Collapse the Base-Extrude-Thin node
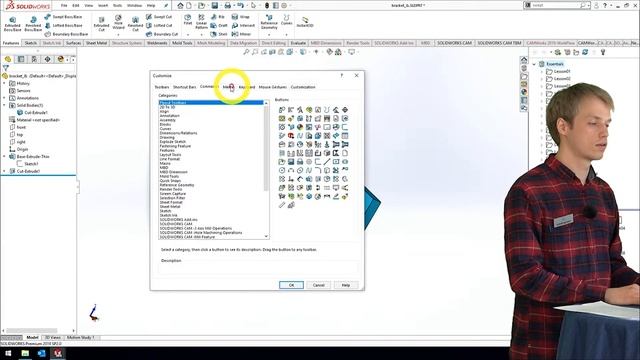 [4, 156]
